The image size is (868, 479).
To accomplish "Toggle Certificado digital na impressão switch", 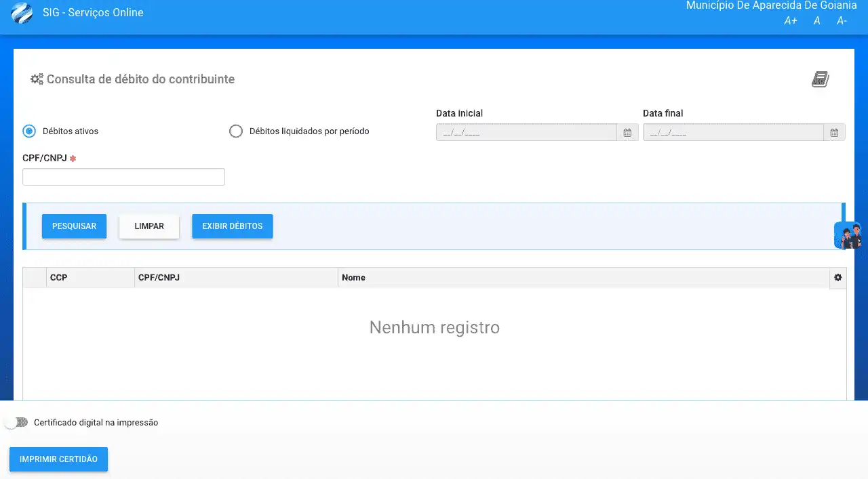I will (x=16, y=422).
